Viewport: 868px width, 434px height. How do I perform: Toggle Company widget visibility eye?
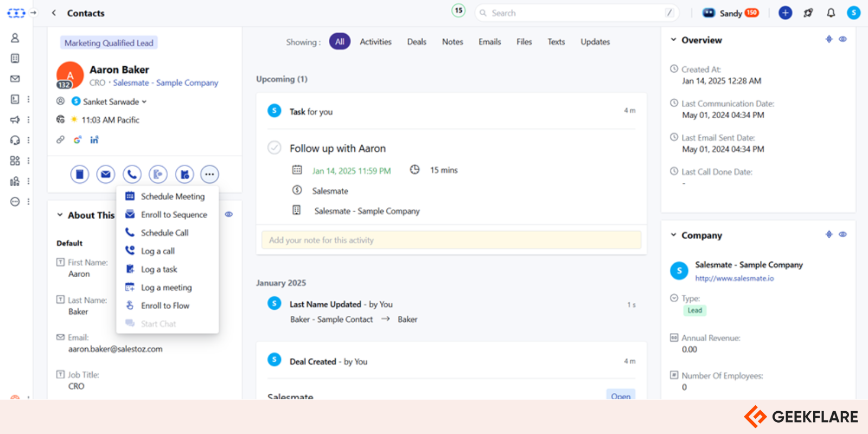coord(843,234)
